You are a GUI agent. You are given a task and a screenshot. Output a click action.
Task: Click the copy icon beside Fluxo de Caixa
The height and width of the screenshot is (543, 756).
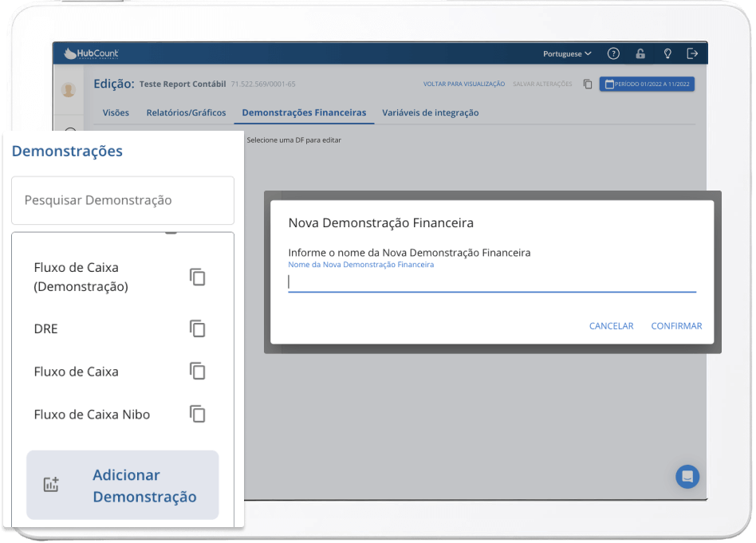[197, 372]
